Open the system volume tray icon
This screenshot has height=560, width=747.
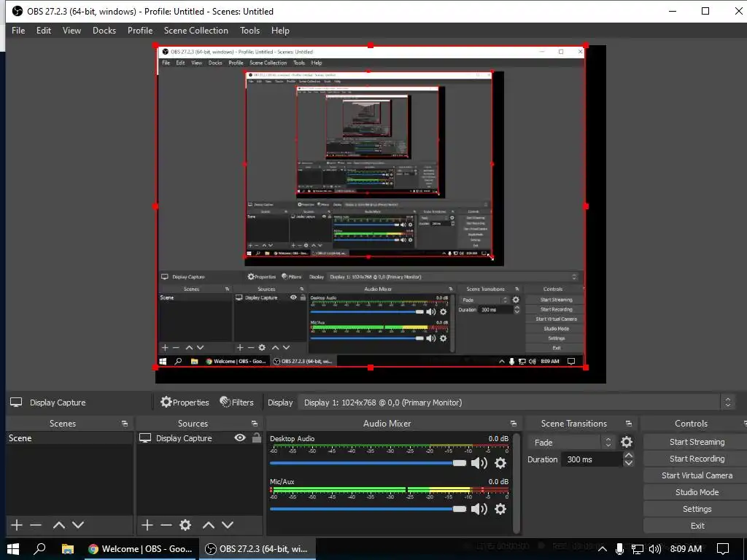654,549
